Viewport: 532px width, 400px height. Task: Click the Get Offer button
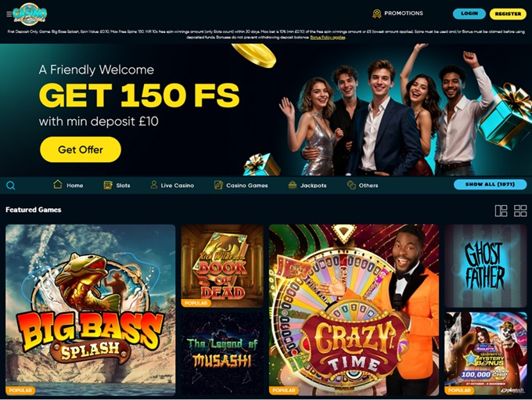(81, 150)
